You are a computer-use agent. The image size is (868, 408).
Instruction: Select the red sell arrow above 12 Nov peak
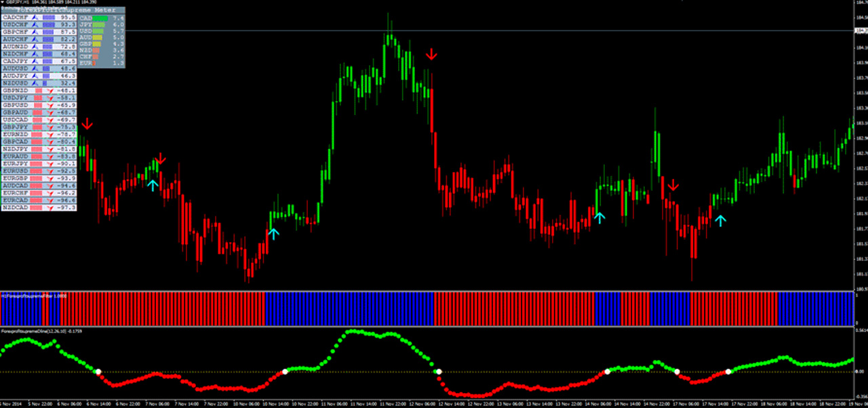click(432, 54)
